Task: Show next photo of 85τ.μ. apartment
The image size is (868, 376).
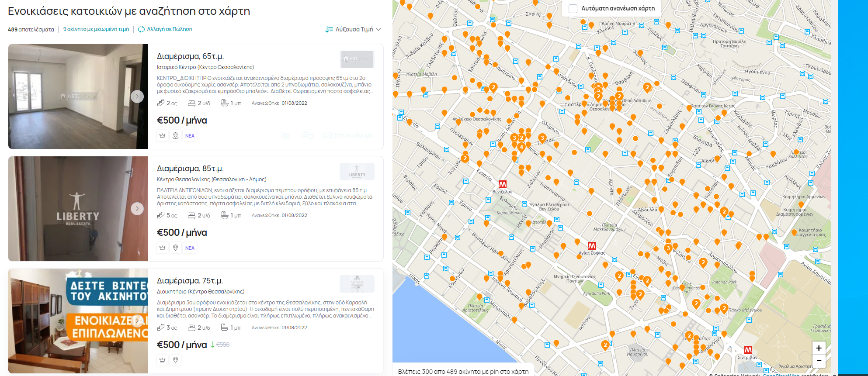Action: pos(137,209)
